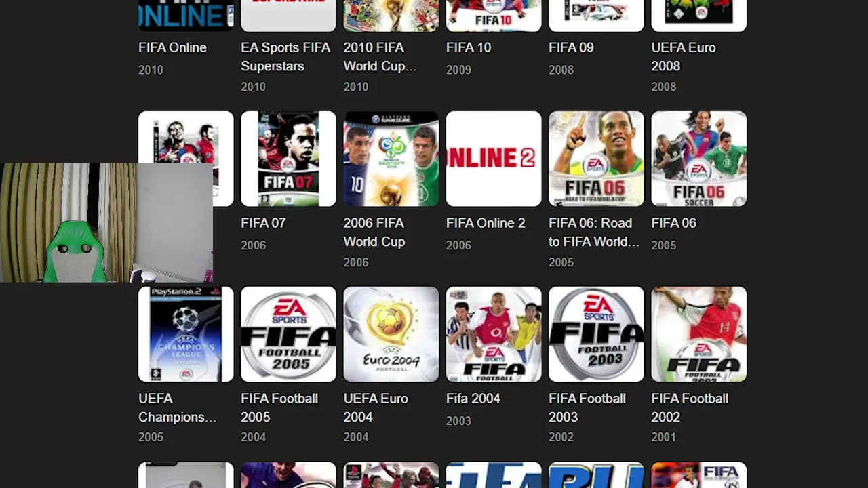Image resolution: width=868 pixels, height=488 pixels.
Task: Click year 2002 under FIFA Football 2003
Action: tap(561, 437)
